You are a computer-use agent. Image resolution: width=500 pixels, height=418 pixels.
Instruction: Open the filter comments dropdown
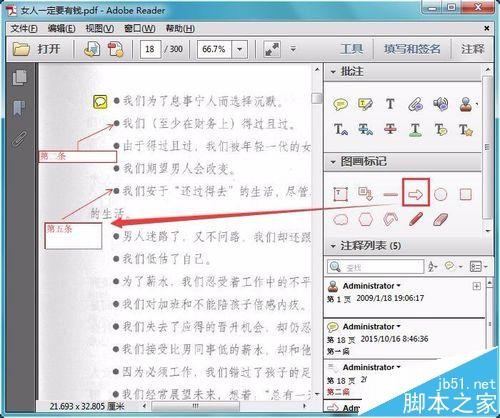pos(453,266)
